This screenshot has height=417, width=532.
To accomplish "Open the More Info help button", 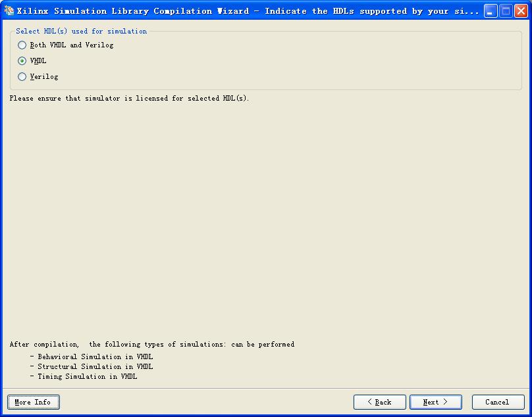I will [33, 402].
